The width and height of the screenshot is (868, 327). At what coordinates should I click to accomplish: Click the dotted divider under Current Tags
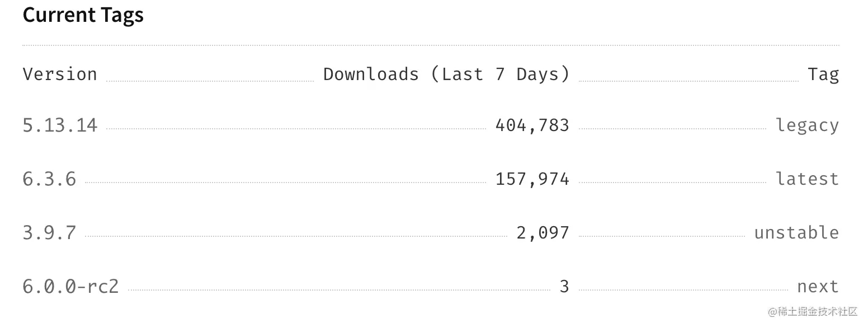pos(431,45)
